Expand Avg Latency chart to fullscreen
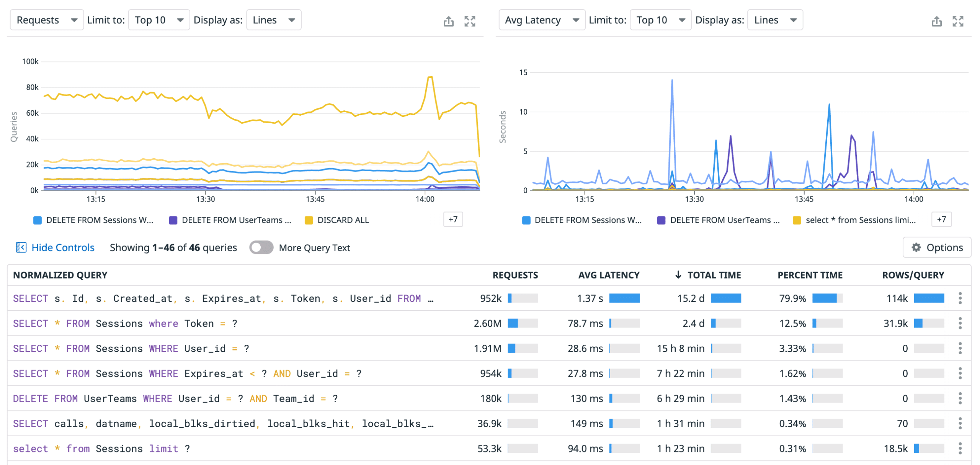Viewport: 980px width, 465px height. pyautogui.click(x=958, y=21)
